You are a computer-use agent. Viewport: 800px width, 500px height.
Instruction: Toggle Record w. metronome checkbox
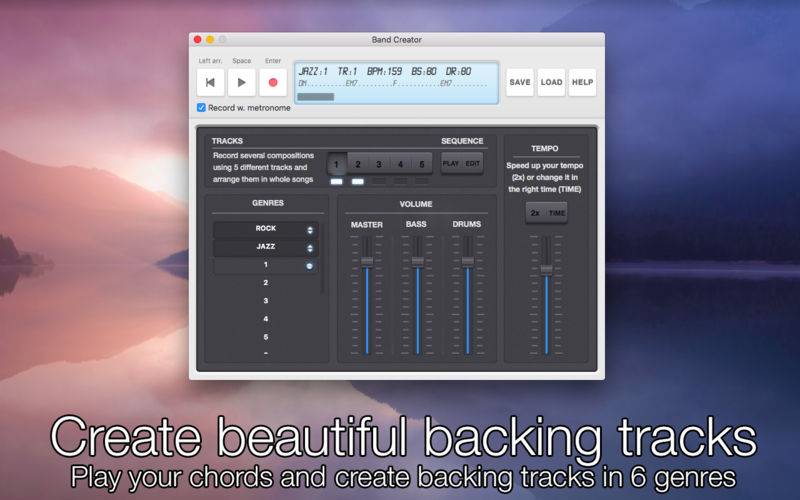pos(202,108)
